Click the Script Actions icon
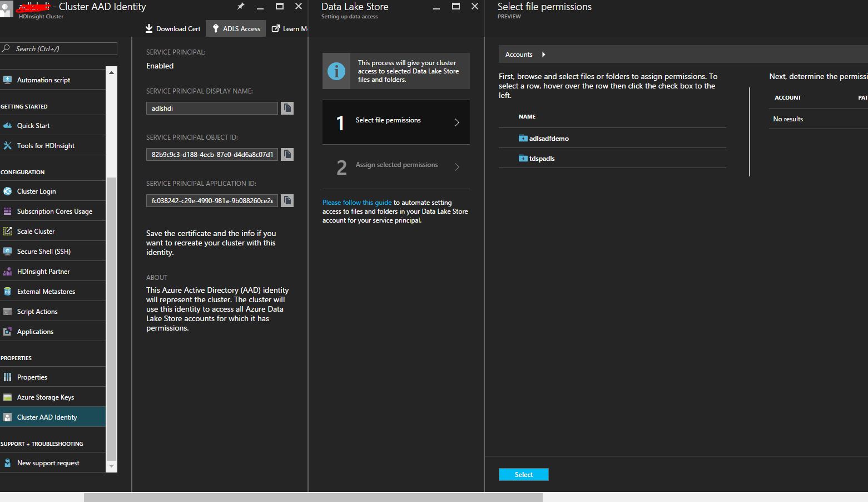This screenshot has width=868, height=502. tap(7, 312)
